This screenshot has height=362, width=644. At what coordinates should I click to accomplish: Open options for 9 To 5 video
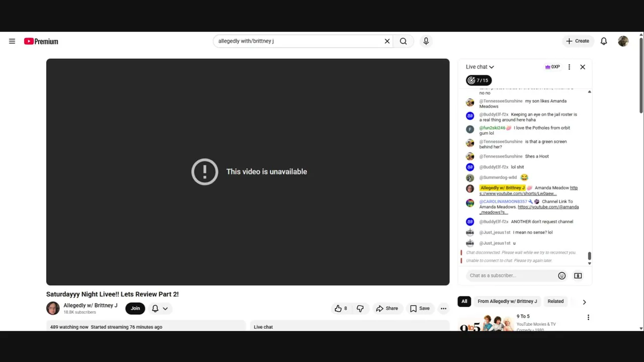[x=588, y=317]
